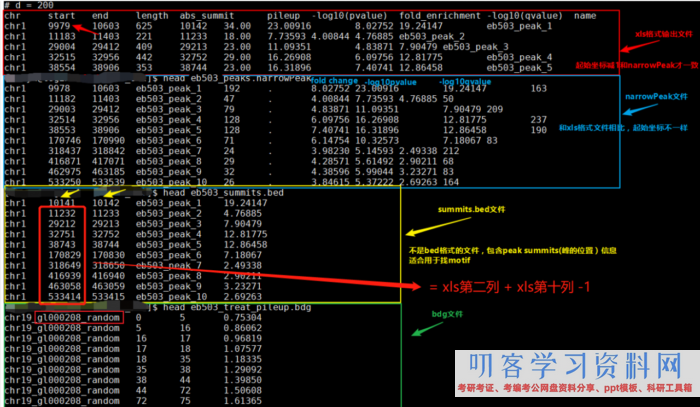Select the red-boxed gl000208_random text
Viewport: 700px width, 407px height.
click(x=79, y=318)
